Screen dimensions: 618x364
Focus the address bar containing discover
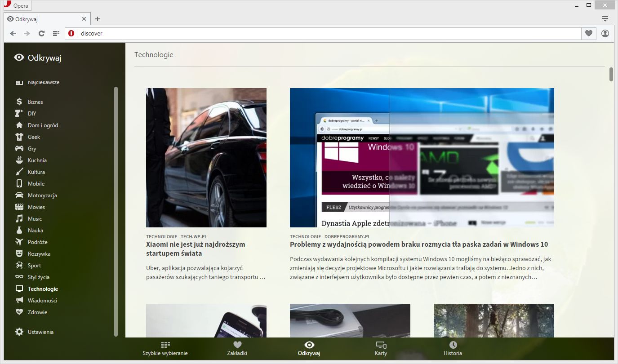(323, 33)
